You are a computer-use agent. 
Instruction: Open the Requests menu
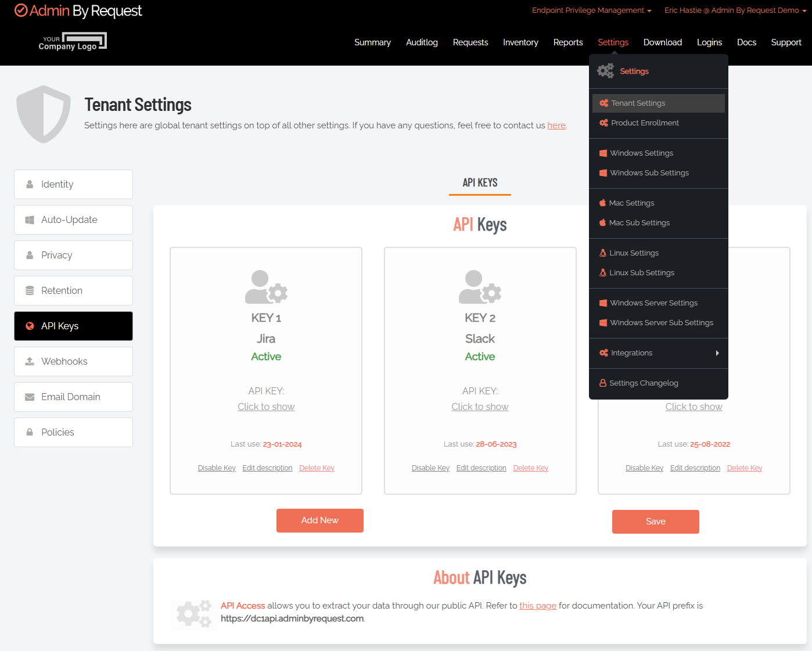tap(470, 42)
